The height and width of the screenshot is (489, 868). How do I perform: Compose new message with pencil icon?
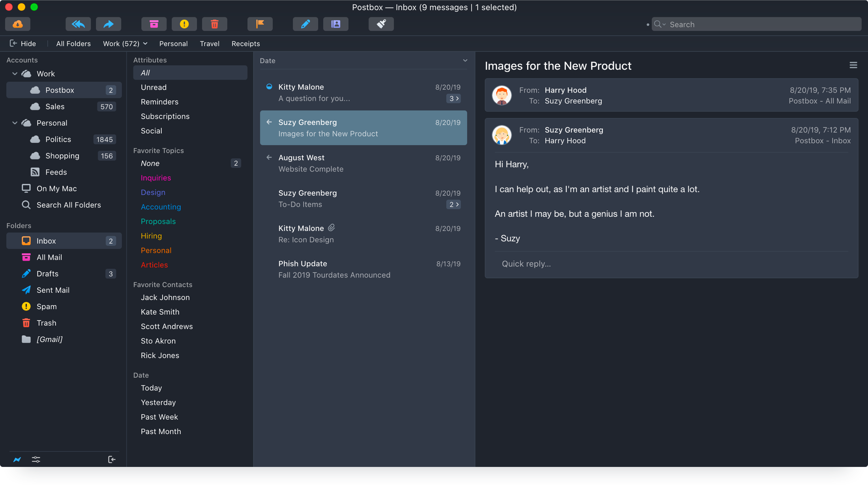tap(305, 24)
